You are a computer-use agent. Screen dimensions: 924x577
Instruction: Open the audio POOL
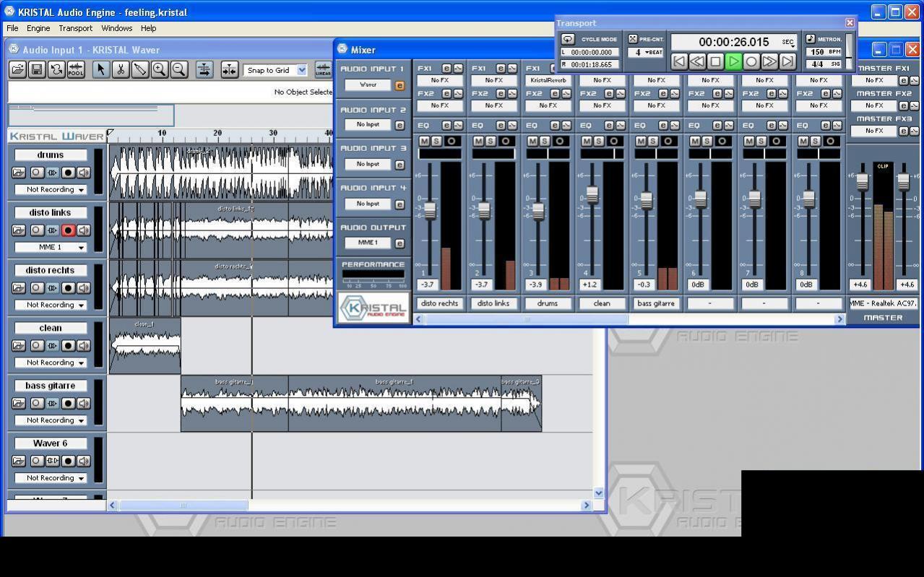[76, 70]
